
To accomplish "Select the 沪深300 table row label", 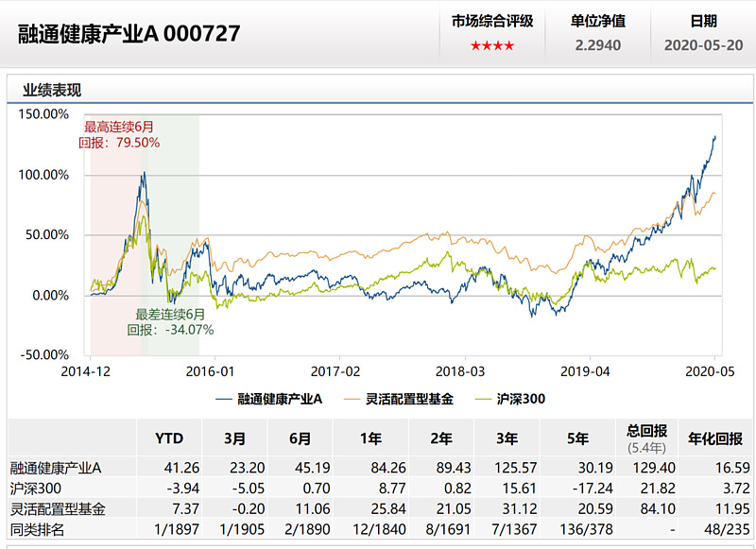I will coord(36,489).
